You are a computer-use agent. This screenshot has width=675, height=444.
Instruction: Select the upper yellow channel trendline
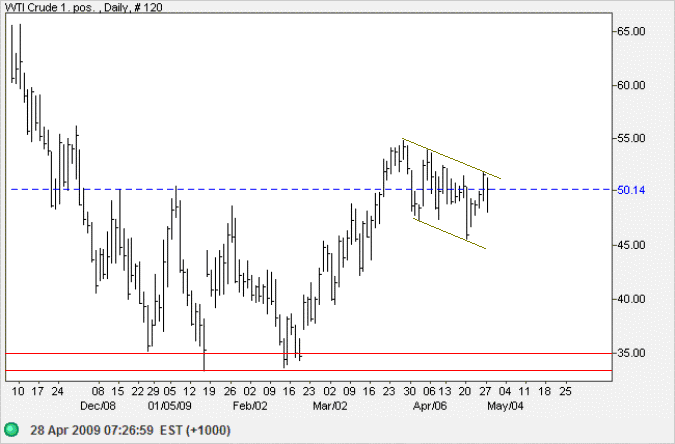point(452,158)
